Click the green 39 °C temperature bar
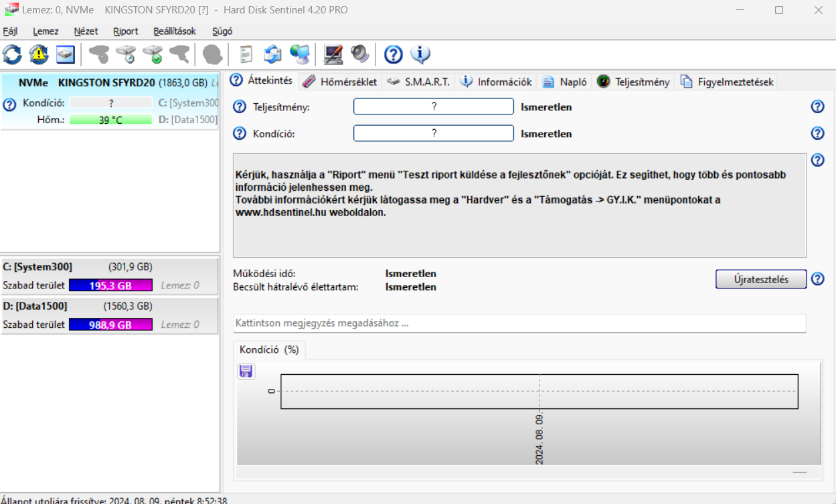The image size is (836, 504). [110, 120]
